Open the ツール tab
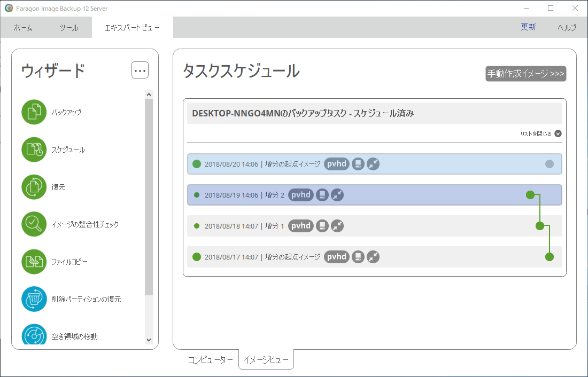Screen dimensions: 588x377 click(69, 28)
